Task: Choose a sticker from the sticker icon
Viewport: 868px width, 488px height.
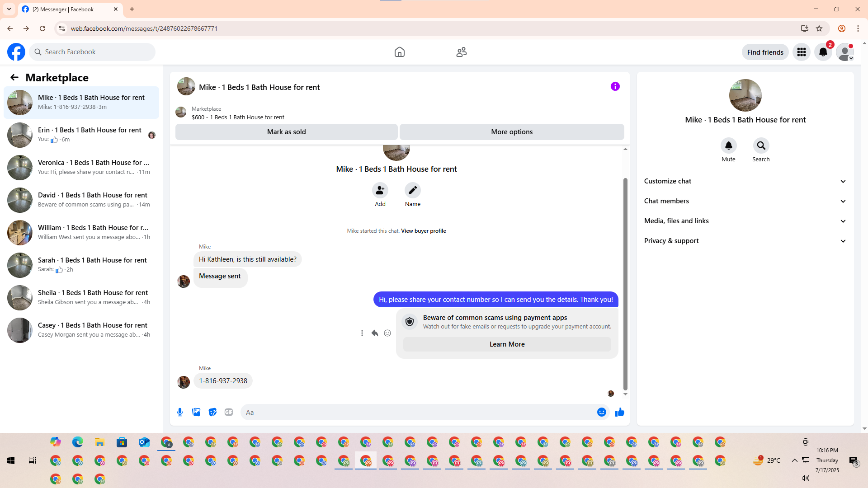Action: [212, 412]
